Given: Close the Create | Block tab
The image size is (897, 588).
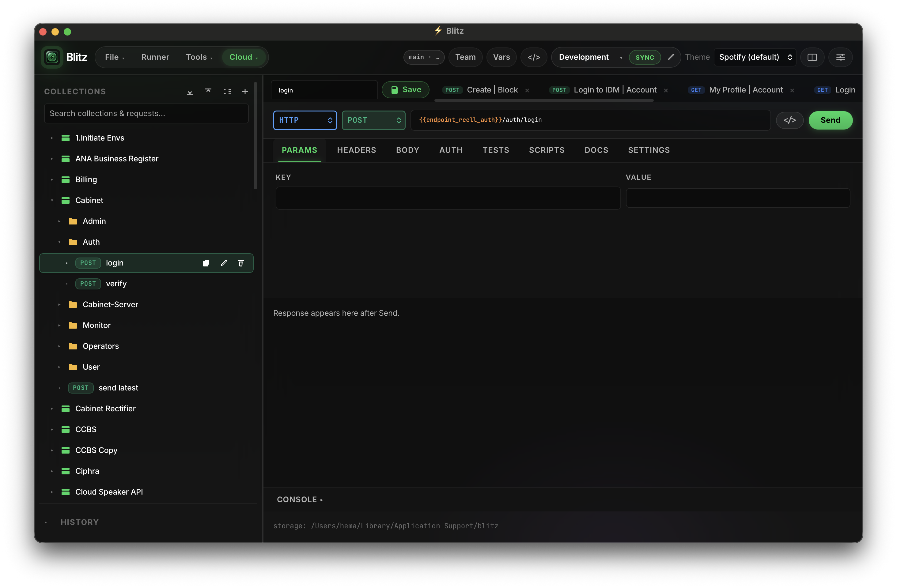Looking at the screenshot, I should coord(527,90).
